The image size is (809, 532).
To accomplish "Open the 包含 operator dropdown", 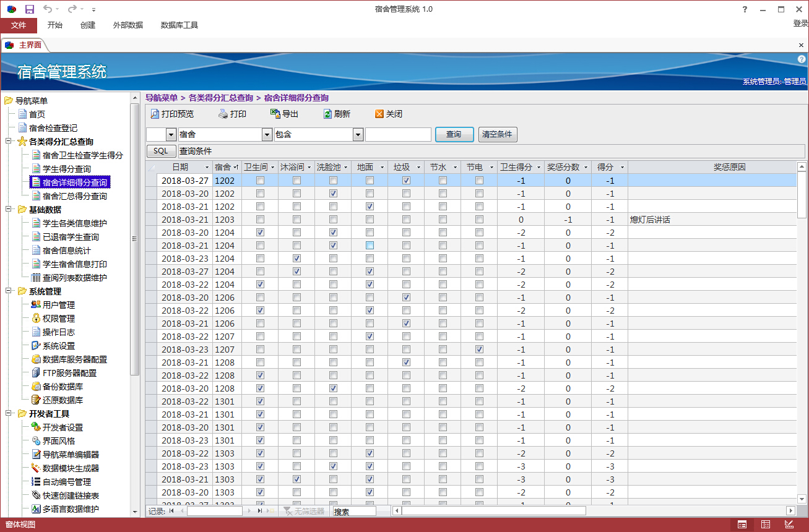I will 358,134.
